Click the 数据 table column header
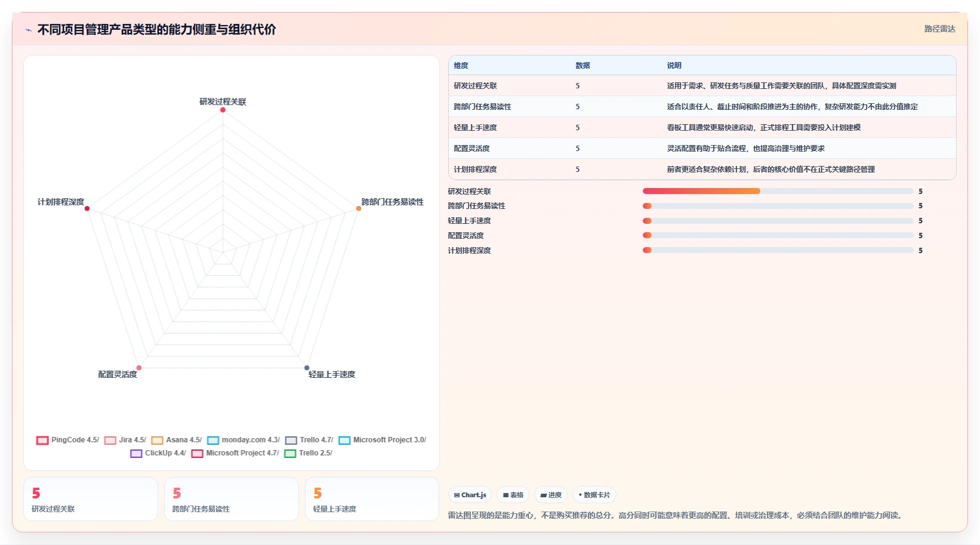Viewport: 980px width, 545px height. (583, 66)
